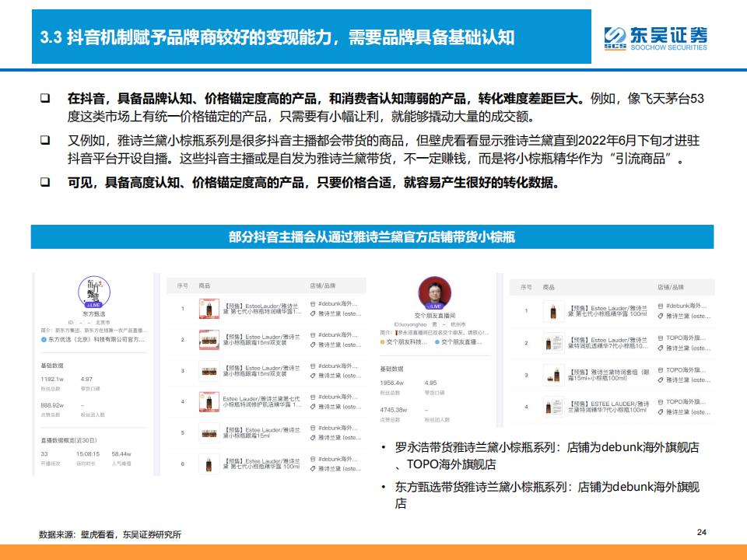The width and height of the screenshot is (747, 560).
Task: Click 店铺/品牌 column header in 交个朋友 table
Action: tap(670, 287)
